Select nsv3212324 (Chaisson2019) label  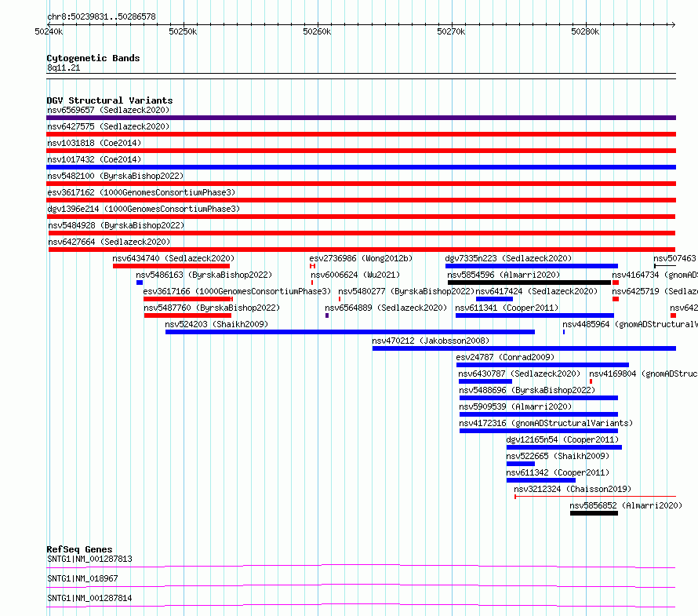(x=573, y=489)
